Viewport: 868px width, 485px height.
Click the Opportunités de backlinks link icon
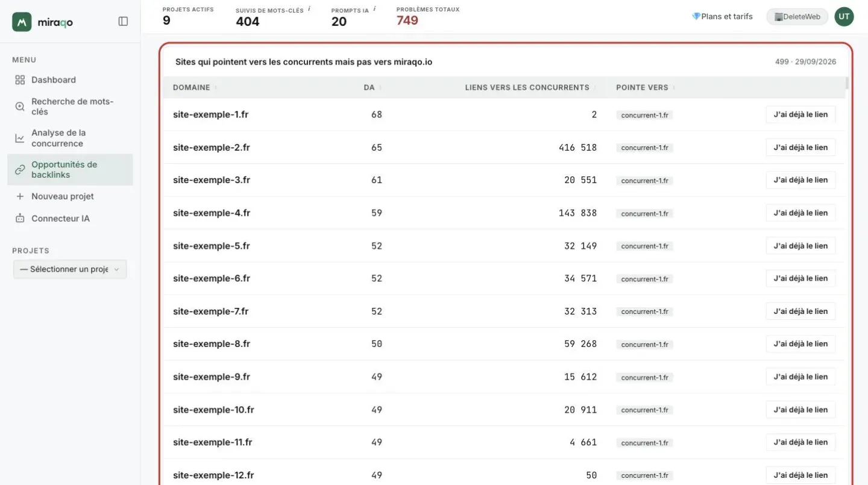(x=20, y=169)
